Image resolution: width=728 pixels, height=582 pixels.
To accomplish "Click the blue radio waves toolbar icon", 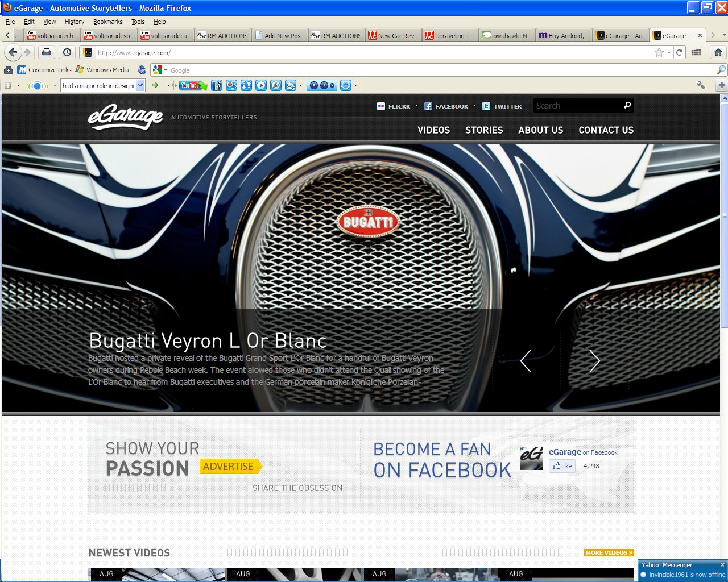I will tap(36, 86).
